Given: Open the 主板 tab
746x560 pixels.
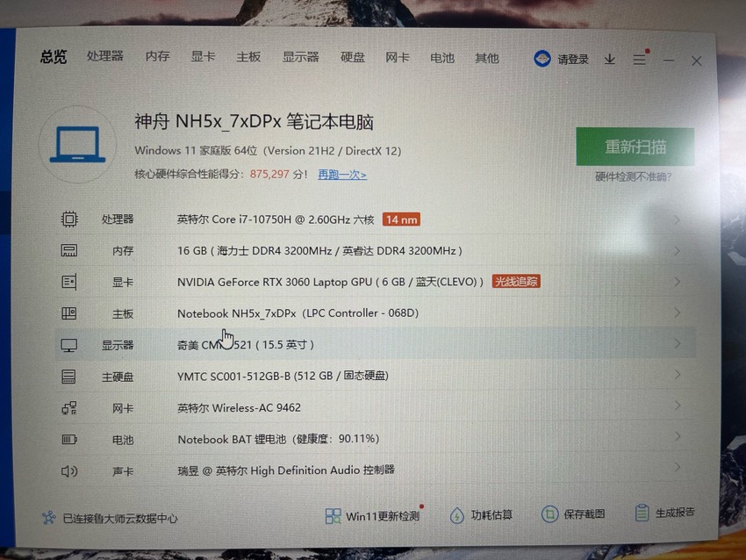Looking at the screenshot, I should tap(248, 57).
